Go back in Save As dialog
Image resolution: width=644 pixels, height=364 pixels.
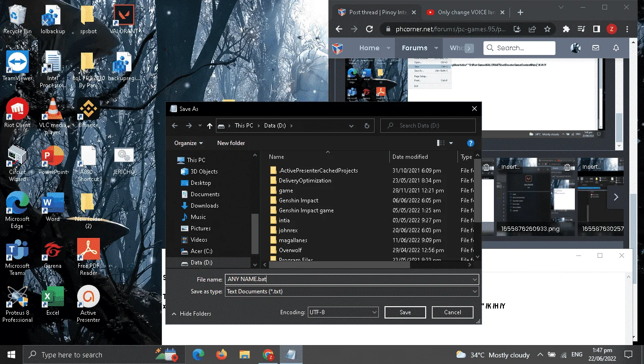click(x=175, y=126)
